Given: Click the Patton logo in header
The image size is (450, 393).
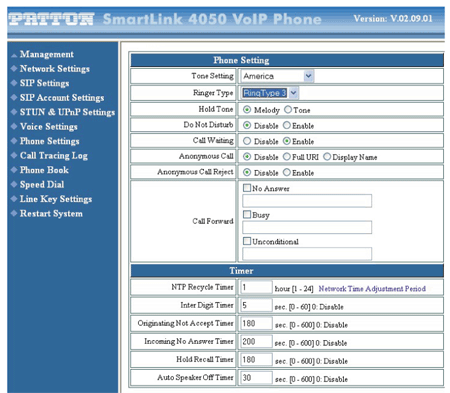Looking at the screenshot, I should [x=51, y=19].
